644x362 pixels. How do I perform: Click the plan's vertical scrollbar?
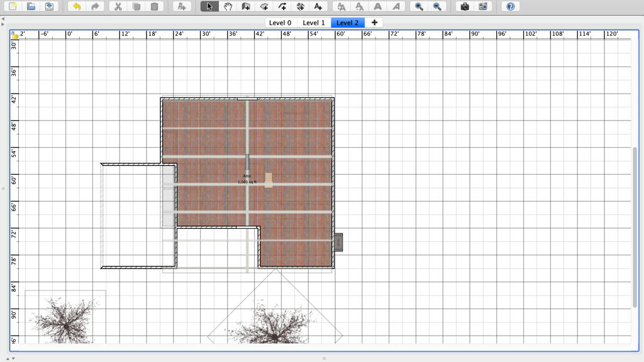[635, 227]
